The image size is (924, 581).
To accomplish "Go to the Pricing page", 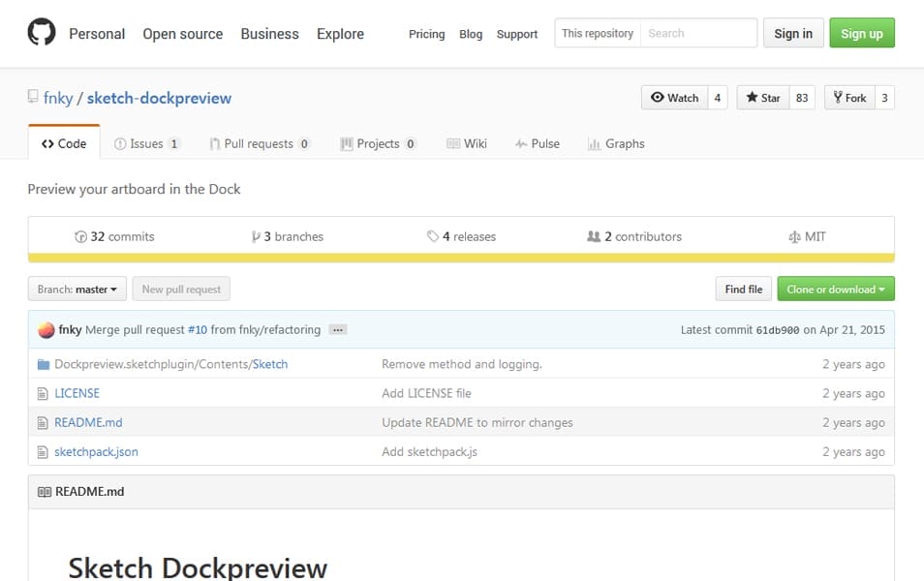I will [x=426, y=34].
